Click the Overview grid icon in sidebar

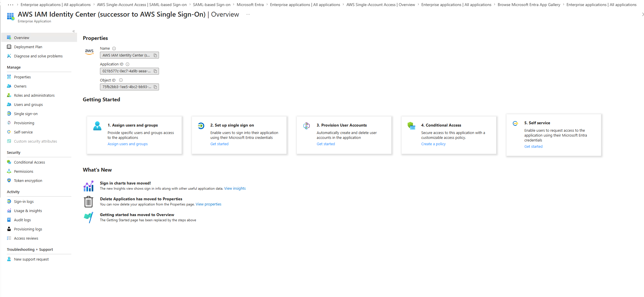tap(9, 38)
